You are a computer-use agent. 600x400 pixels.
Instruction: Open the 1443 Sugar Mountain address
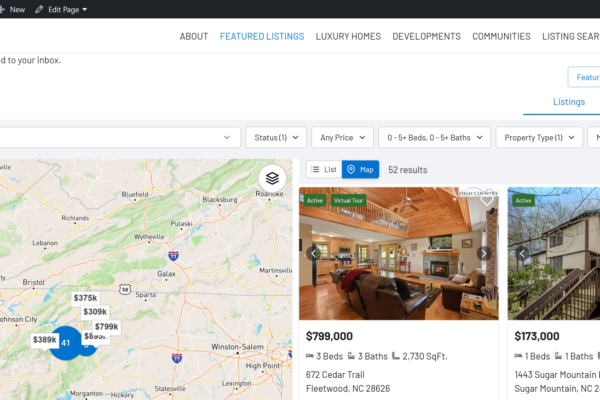pyautogui.click(x=557, y=374)
